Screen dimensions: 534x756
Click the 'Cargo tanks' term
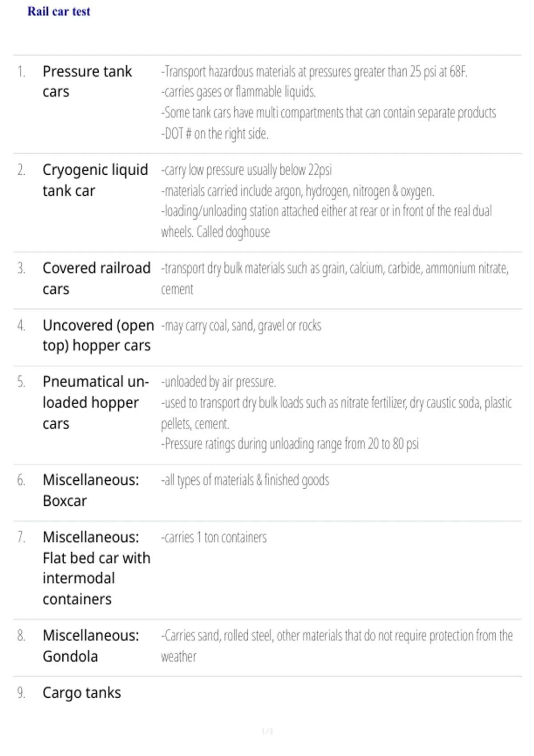click(82, 693)
